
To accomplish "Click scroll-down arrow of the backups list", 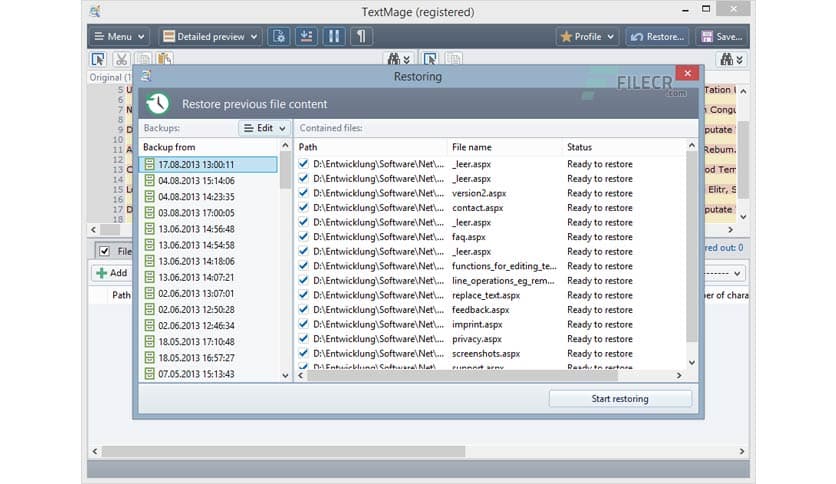I will point(285,375).
